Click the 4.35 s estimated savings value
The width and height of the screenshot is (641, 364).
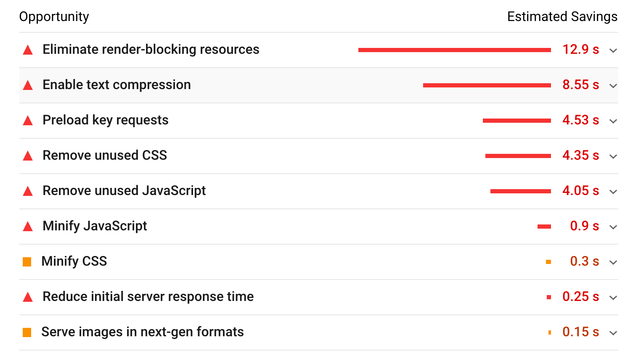coord(581,156)
